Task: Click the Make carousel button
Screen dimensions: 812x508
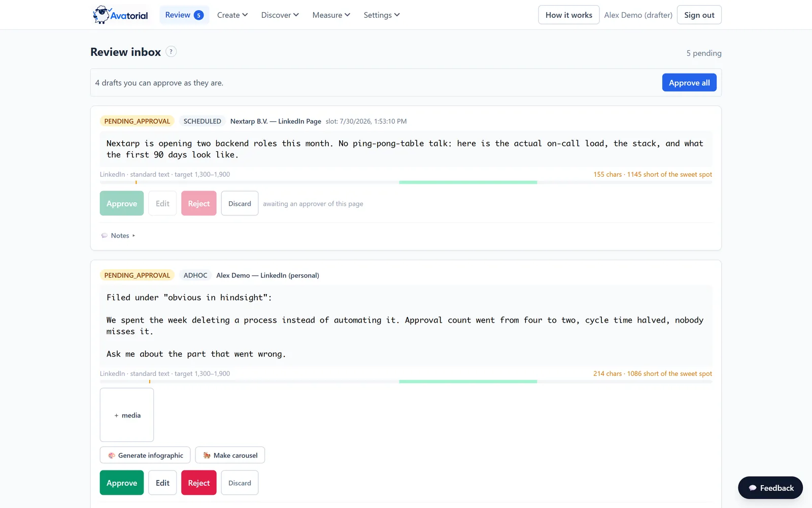Action: click(x=230, y=455)
